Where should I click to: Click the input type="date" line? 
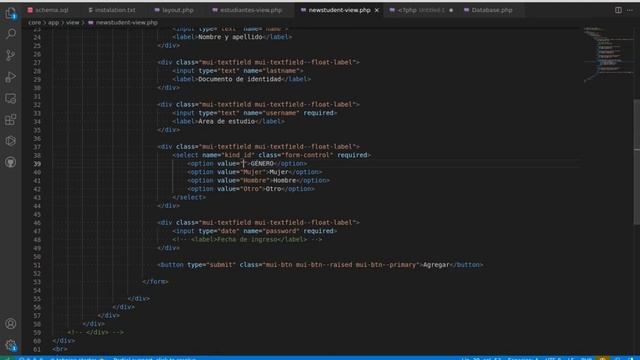[x=255, y=231]
